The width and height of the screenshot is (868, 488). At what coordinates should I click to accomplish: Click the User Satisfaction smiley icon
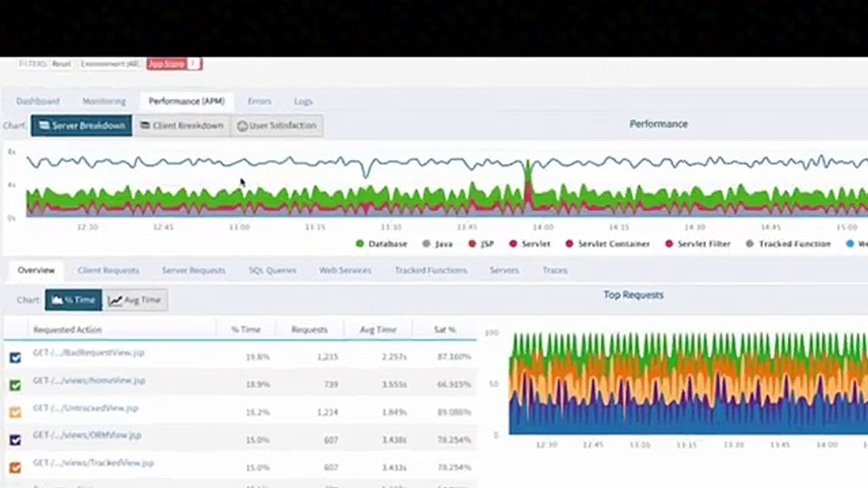242,126
